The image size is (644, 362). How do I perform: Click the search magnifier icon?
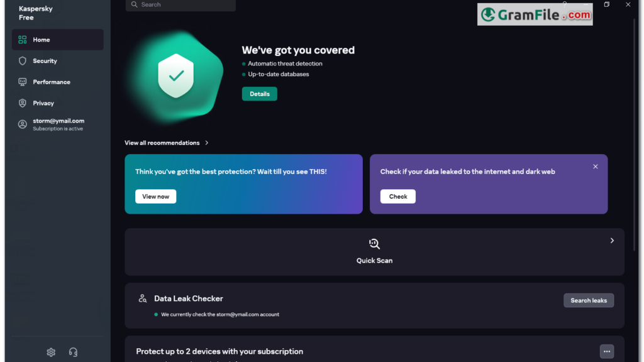[x=135, y=4]
